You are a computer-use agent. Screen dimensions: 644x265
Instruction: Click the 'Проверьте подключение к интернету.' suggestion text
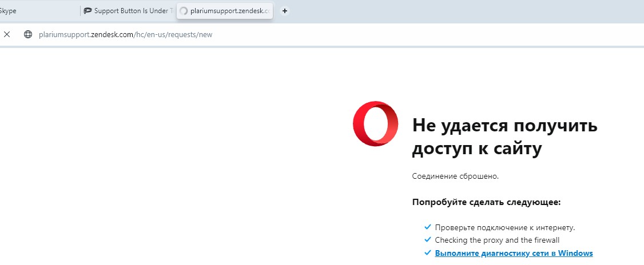pos(505,227)
